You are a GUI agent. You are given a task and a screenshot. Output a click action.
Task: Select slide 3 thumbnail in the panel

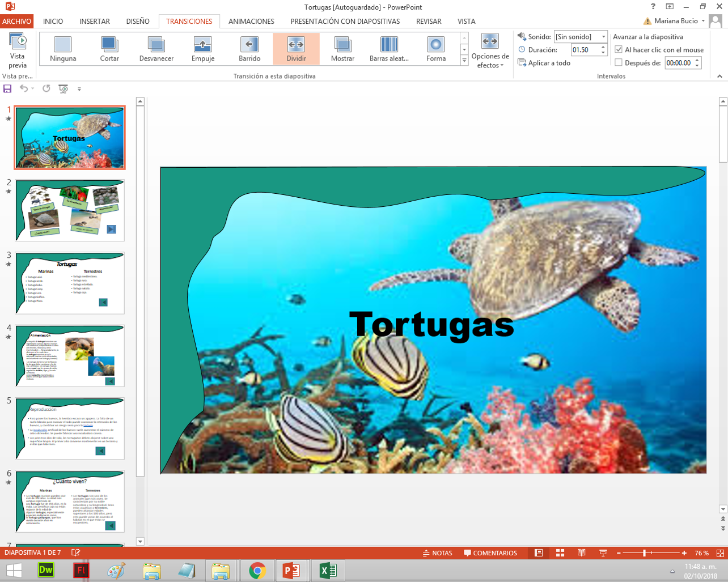pyautogui.click(x=69, y=282)
